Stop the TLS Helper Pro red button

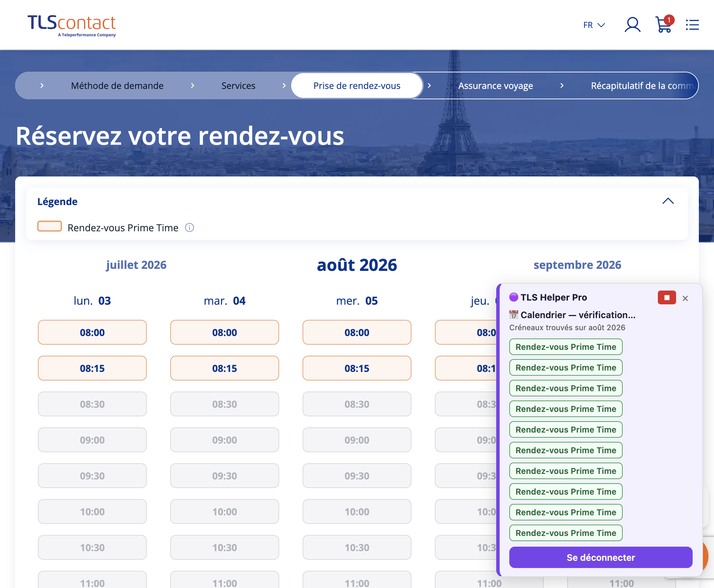click(667, 297)
